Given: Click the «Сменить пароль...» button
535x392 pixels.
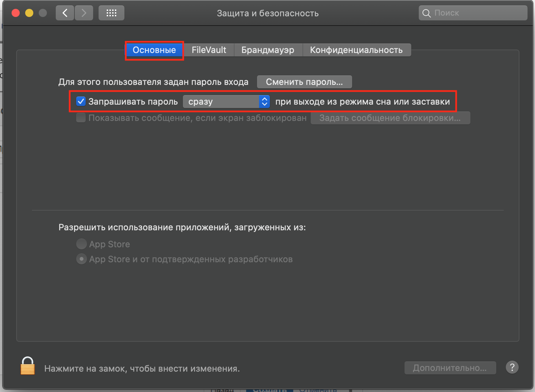Looking at the screenshot, I should coord(304,82).
